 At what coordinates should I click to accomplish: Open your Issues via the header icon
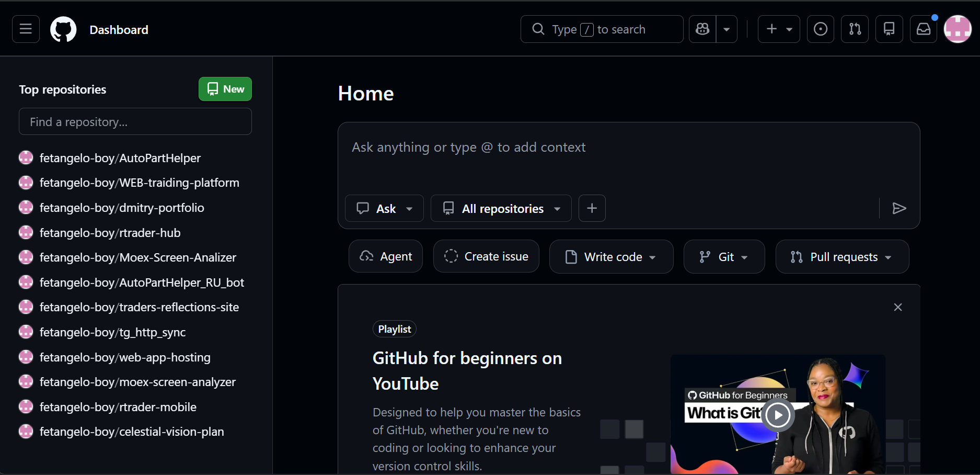[x=820, y=29]
